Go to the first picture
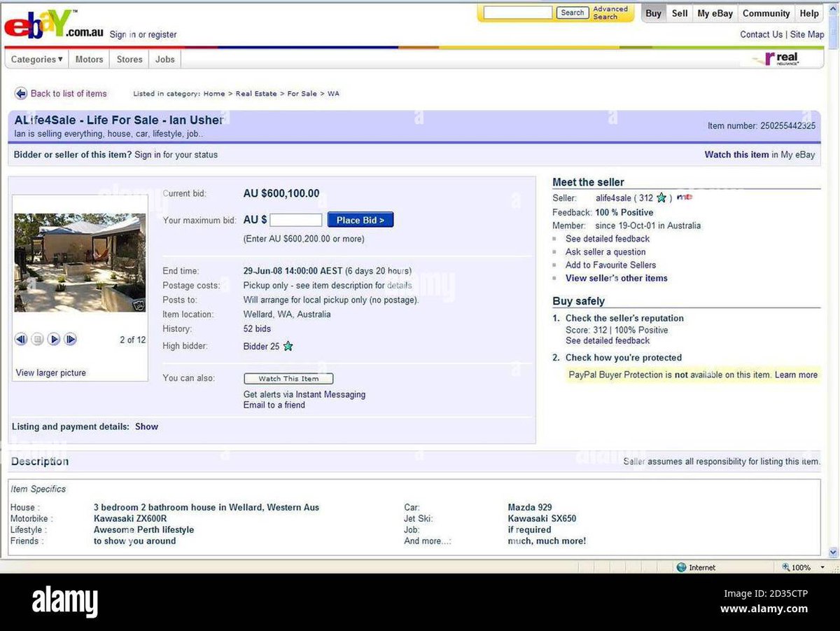Image resolution: width=840 pixels, height=631 pixels. 21,339
